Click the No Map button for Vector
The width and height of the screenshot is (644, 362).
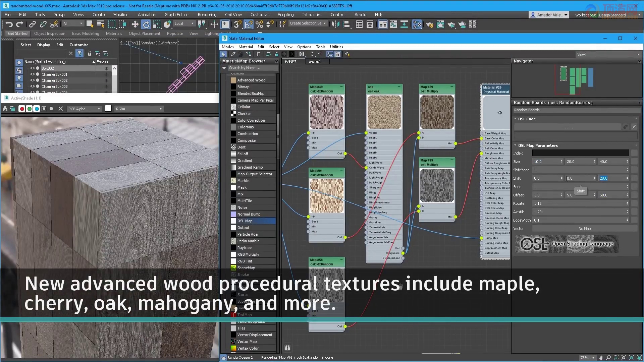click(x=584, y=229)
